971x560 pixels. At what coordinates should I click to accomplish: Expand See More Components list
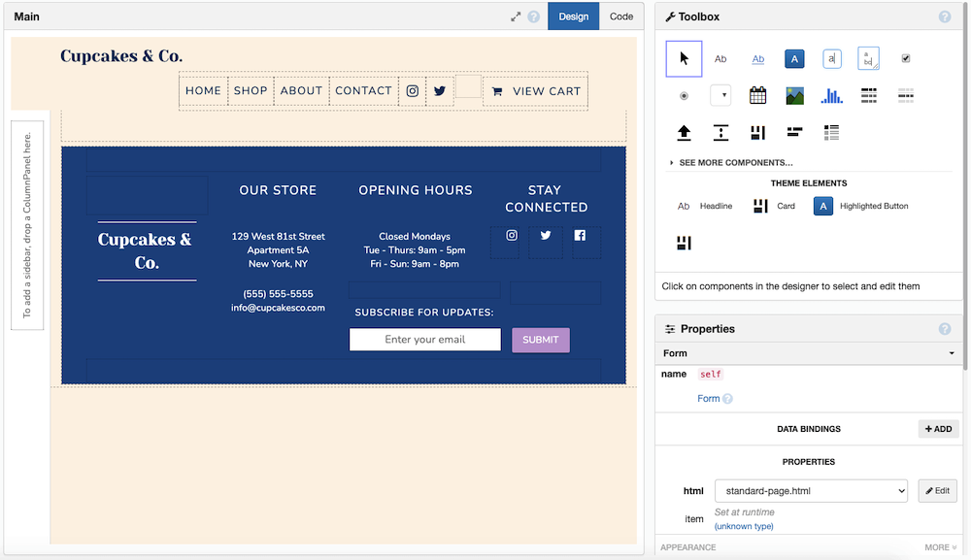point(734,163)
